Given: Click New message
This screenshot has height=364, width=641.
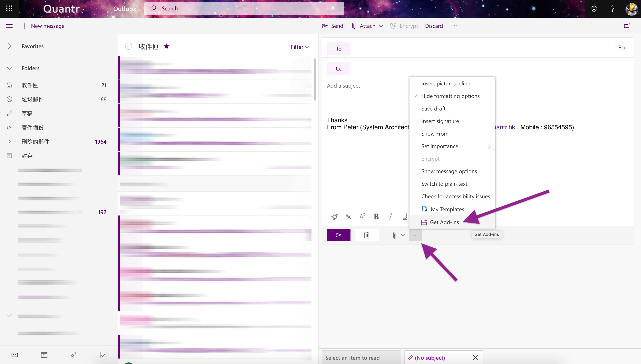Looking at the screenshot, I should pos(43,26).
